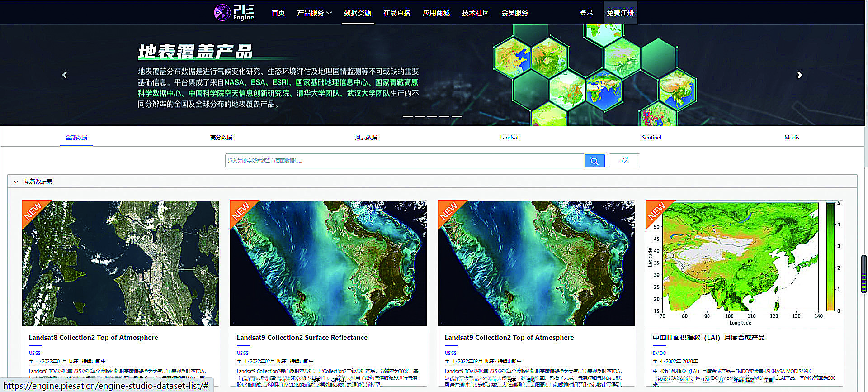Focus the dataset keyword search field
Screen dimensions: 868x392
tap(405, 161)
